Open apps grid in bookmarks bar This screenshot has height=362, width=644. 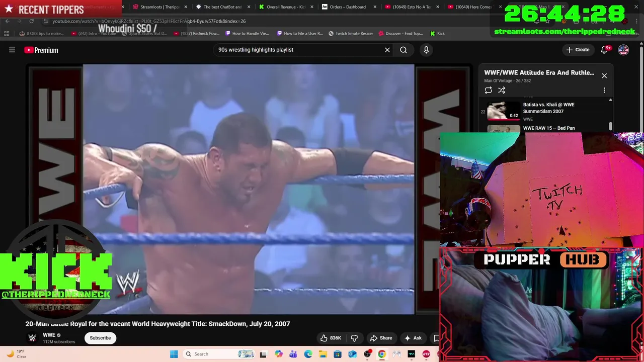(x=7, y=34)
